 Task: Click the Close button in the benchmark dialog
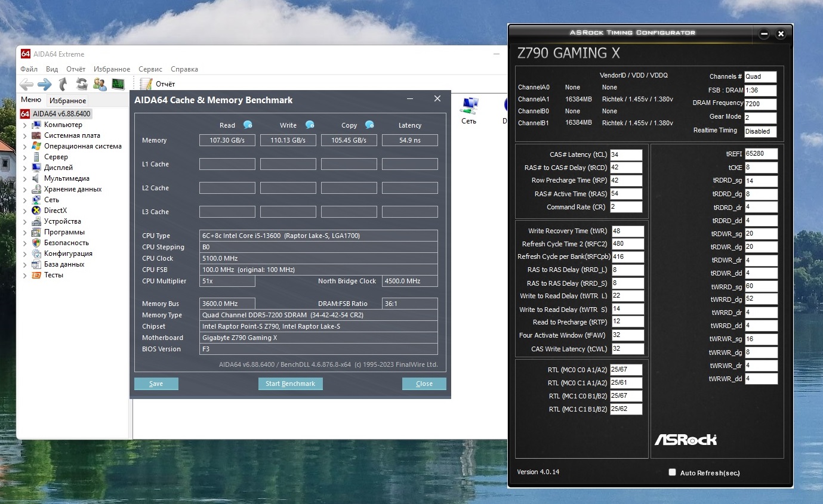click(x=424, y=384)
